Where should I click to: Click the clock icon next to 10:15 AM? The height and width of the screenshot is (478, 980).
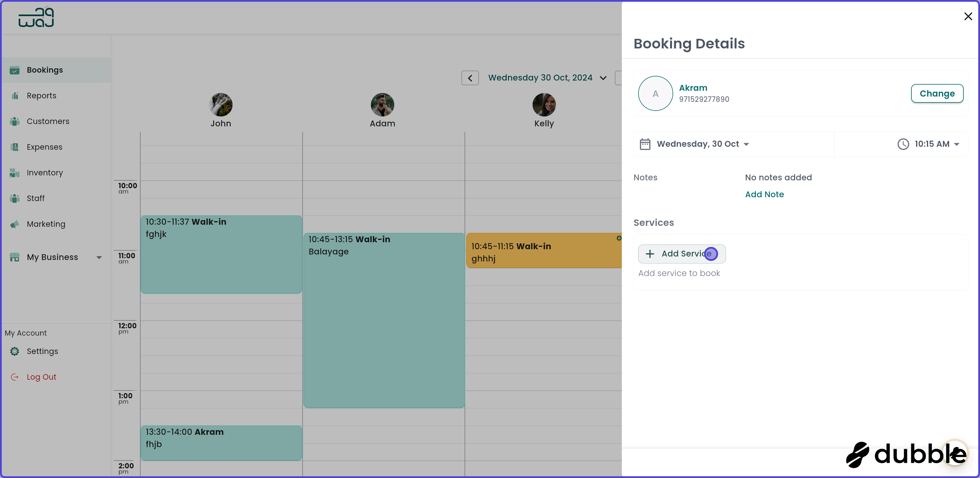[x=903, y=144]
